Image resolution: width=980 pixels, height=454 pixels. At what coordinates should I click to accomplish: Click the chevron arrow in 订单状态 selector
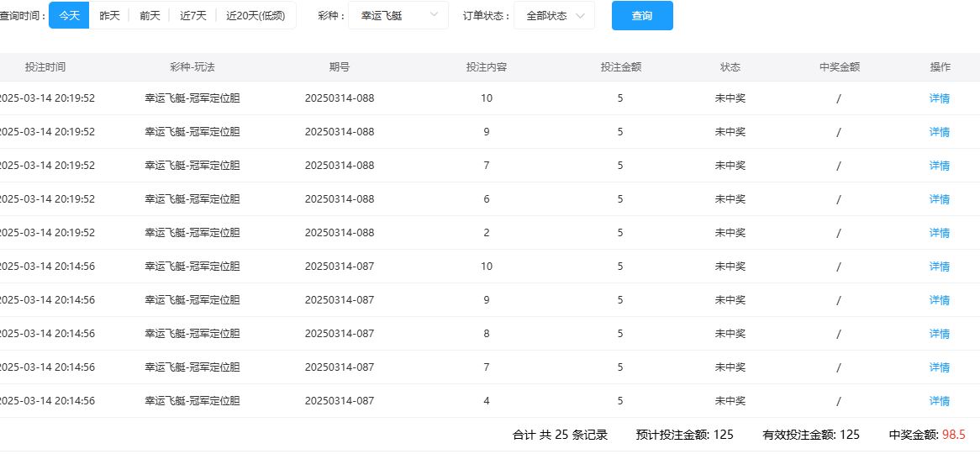581,16
